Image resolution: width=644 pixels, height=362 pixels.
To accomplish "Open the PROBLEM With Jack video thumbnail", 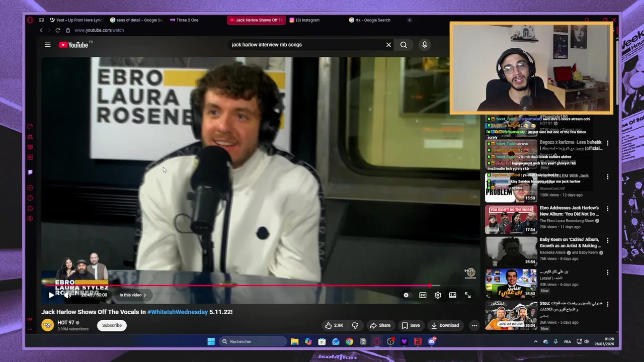I will [511, 188].
